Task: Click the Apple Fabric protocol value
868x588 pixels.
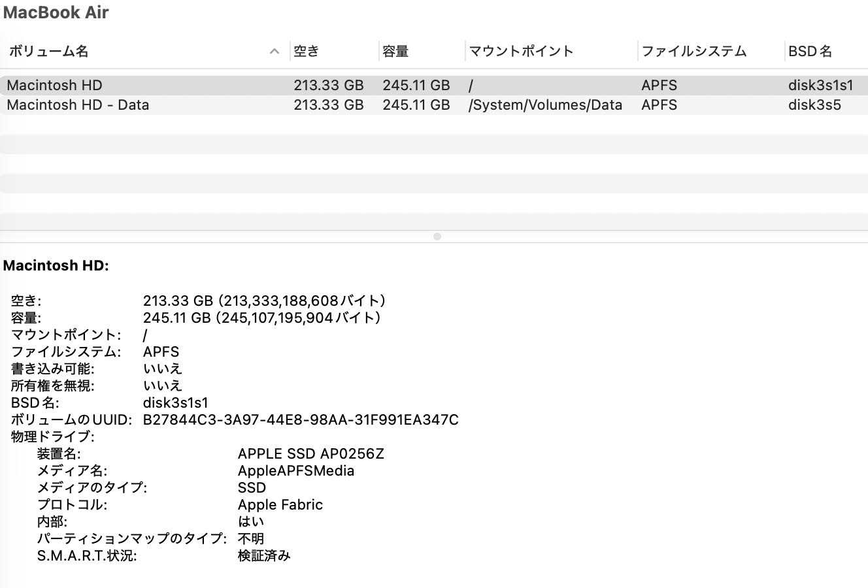Action: click(280, 504)
